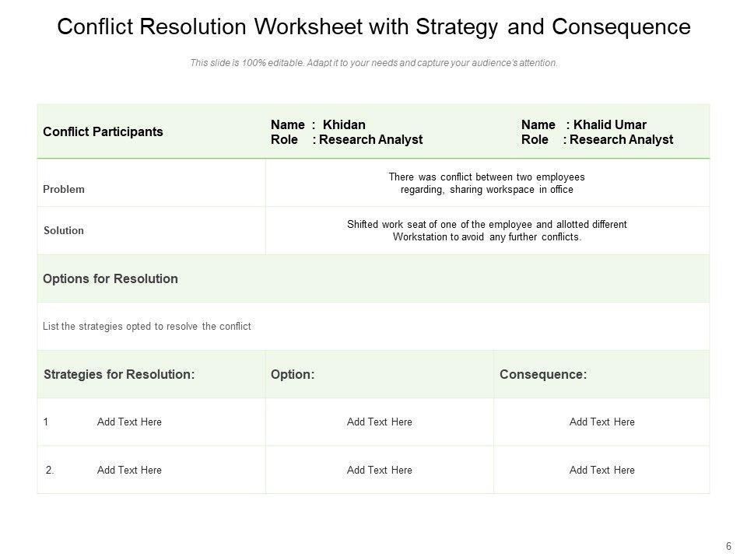
Task: Click the "Solution" row label
Action: [x=64, y=231]
